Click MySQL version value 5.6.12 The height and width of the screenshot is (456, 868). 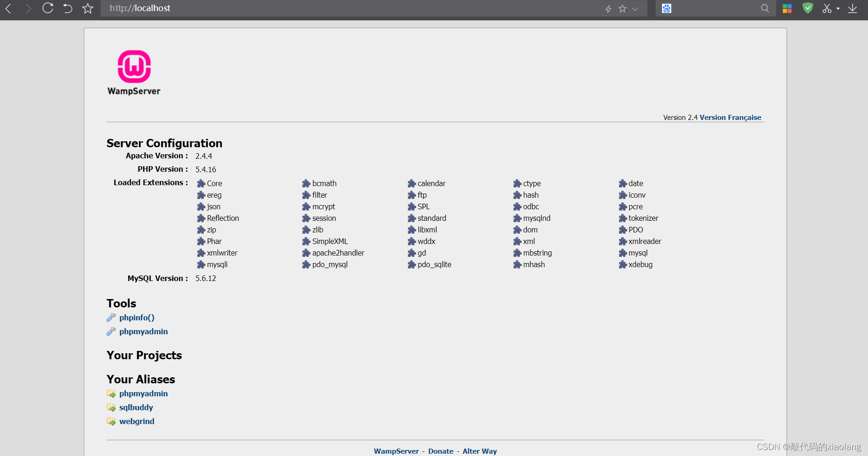point(206,278)
